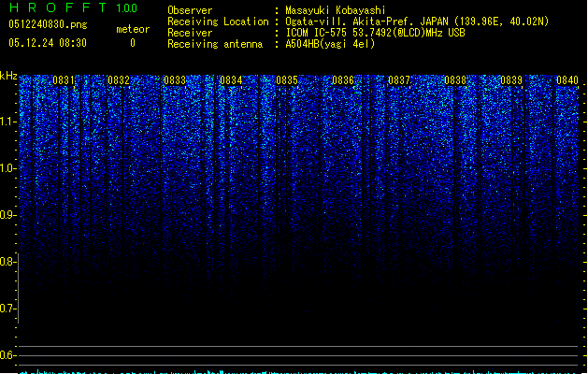Click the 1.0 kHz axis label
Screen dimensions: 588x374
(7, 168)
